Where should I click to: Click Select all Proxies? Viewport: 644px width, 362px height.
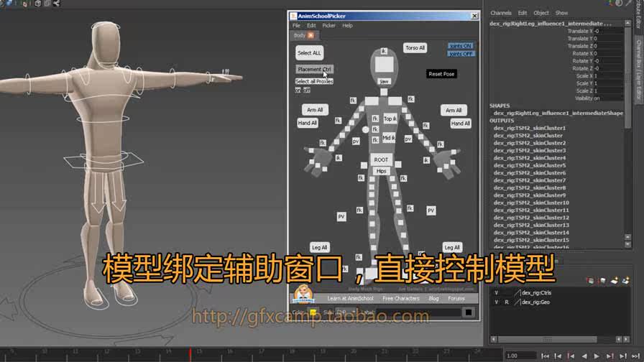pyautogui.click(x=314, y=81)
